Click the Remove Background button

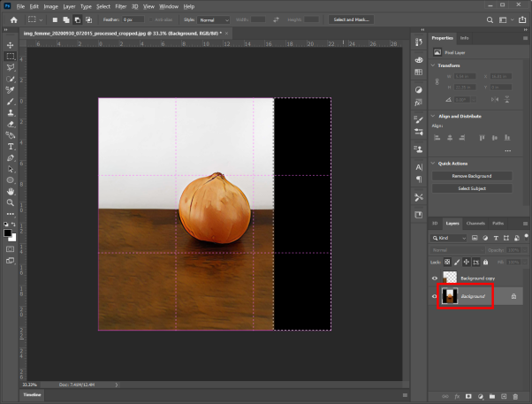click(472, 176)
